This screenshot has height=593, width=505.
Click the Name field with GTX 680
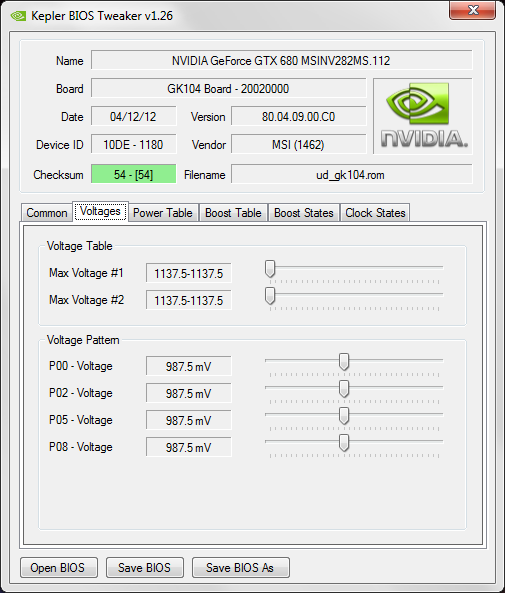click(281, 61)
